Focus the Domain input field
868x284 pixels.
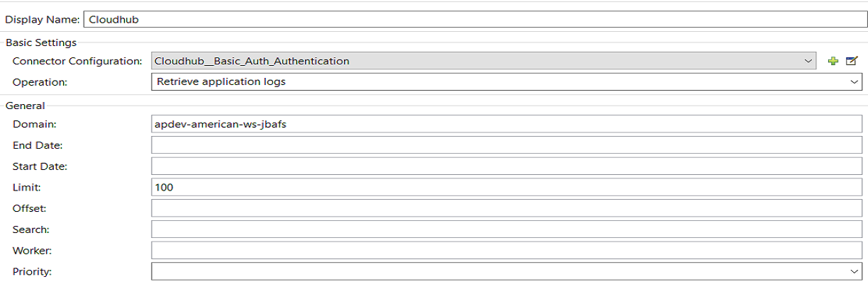(506, 124)
